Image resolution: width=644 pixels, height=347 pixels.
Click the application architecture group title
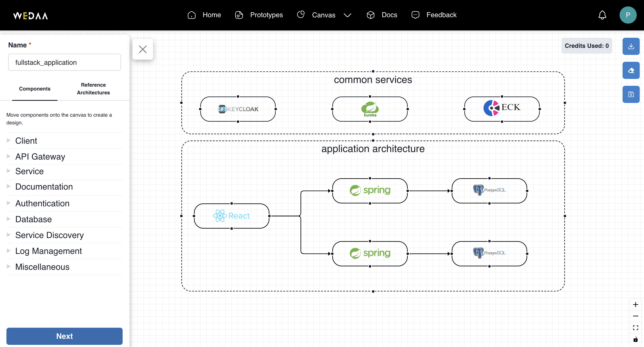[x=373, y=149]
